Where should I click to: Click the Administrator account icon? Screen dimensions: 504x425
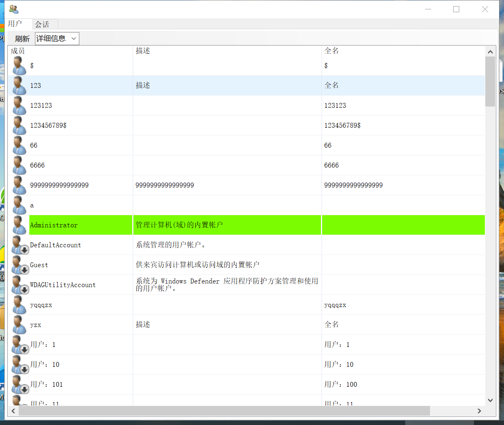(19, 225)
